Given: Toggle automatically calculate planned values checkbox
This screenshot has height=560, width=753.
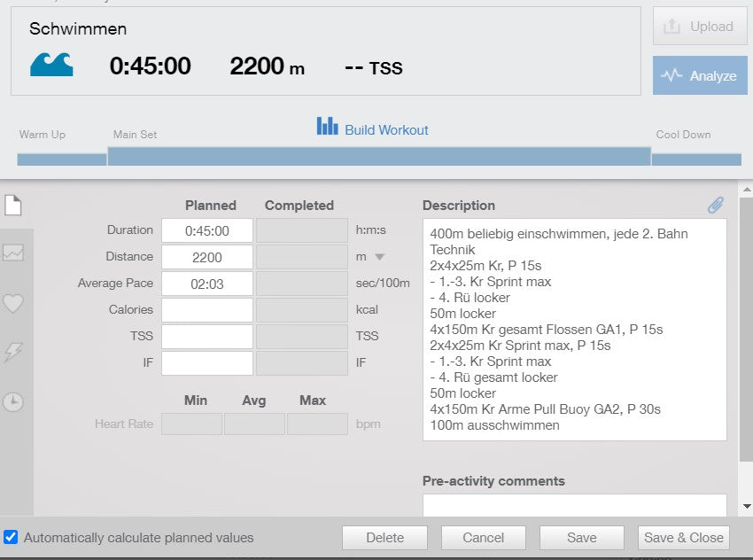Looking at the screenshot, I should click(11, 537).
